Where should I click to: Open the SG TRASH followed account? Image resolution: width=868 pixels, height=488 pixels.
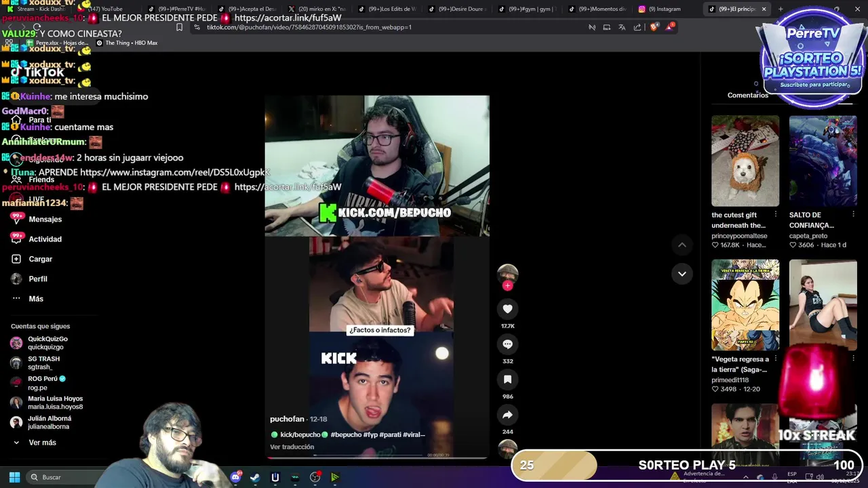[x=35, y=363]
